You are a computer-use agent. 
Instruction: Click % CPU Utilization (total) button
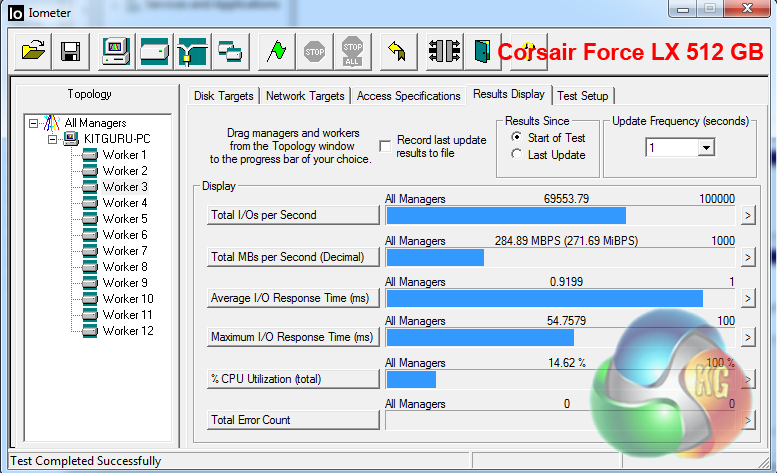(293, 379)
